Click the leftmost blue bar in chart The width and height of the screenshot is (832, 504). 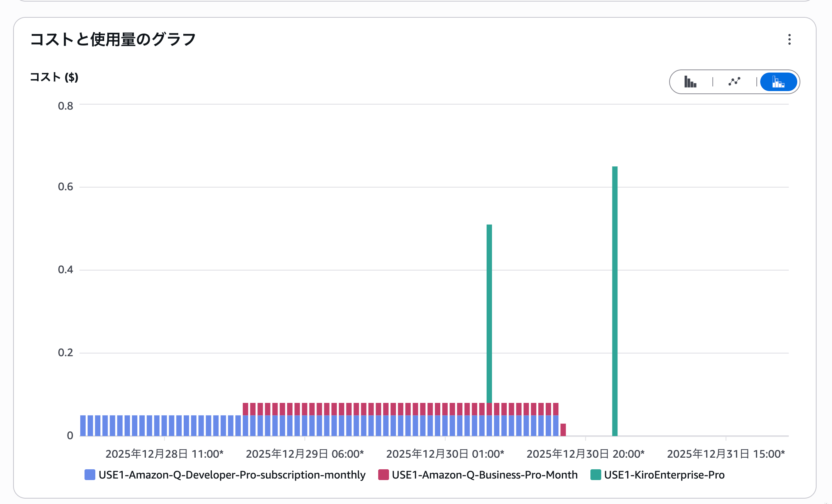point(83,426)
